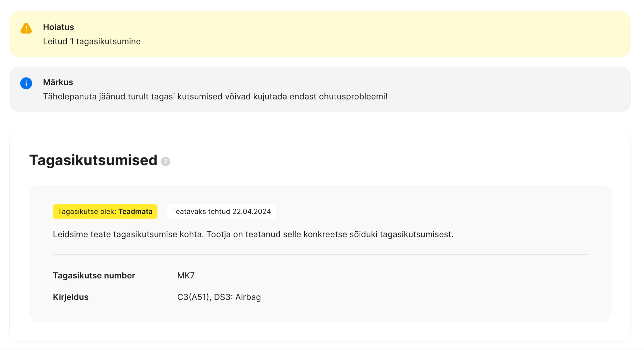
Task: Click the blue info circle icon
Action: [x=26, y=83]
